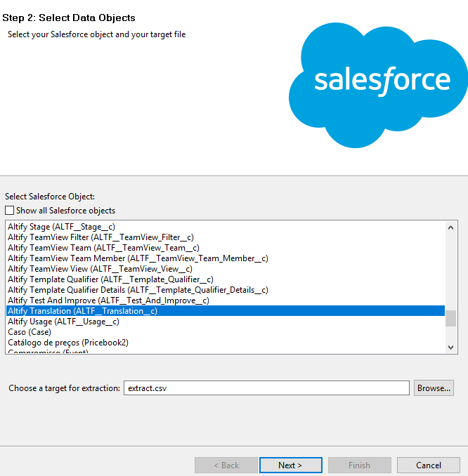This screenshot has height=476, width=468.
Task: Click the extraction target file field
Action: pos(266,388)
